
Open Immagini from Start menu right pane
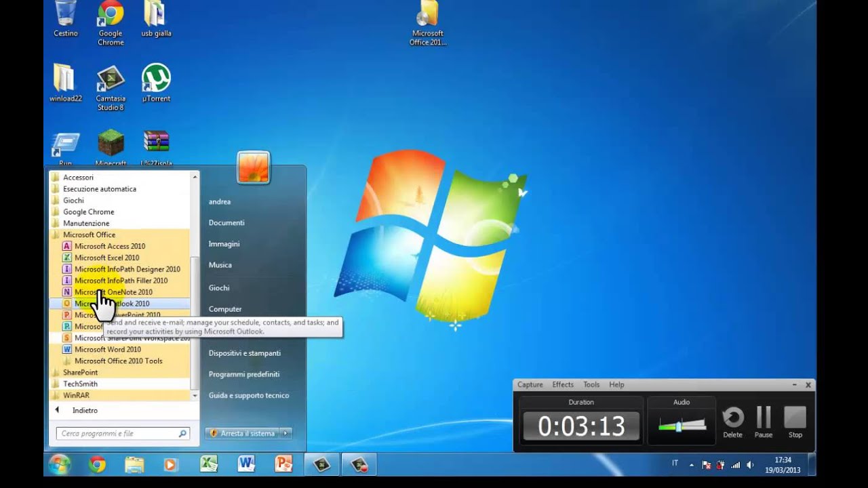[x=224, y=243]
